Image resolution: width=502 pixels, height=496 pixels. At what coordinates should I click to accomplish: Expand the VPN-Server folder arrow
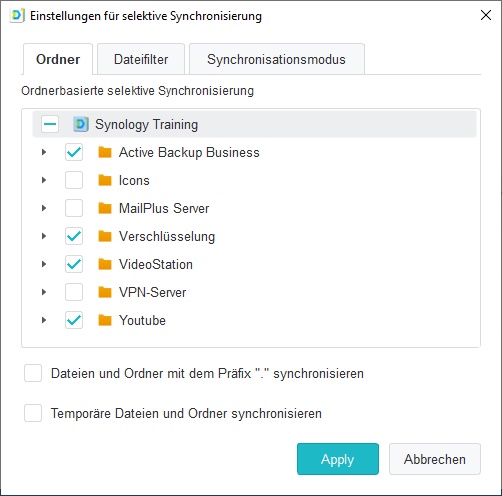pos(44,292)
